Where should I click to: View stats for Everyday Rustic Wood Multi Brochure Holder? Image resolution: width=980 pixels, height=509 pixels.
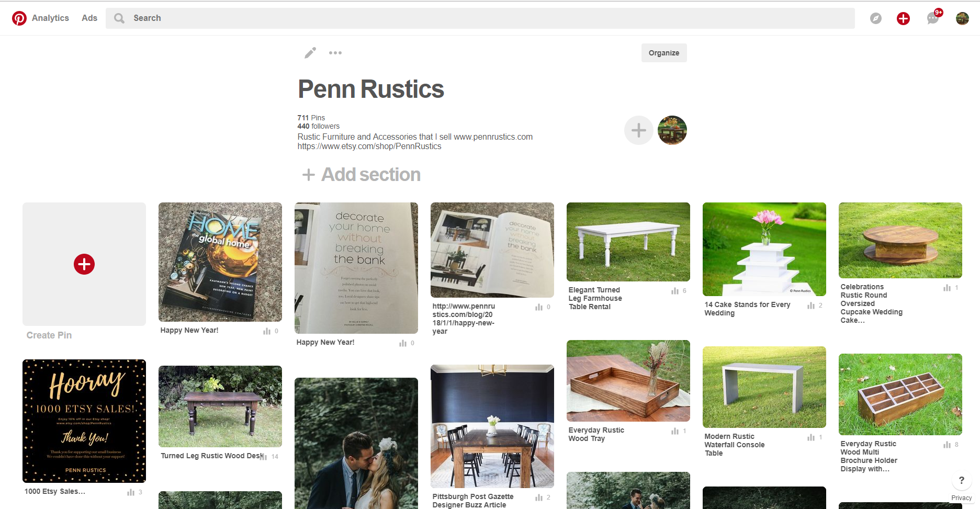point(947,445)
